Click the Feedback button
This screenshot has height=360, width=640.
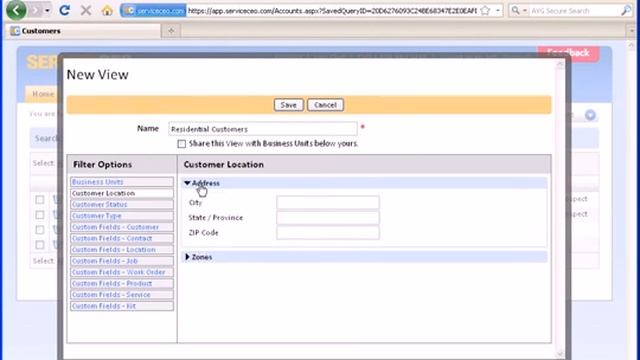(568, 53)
